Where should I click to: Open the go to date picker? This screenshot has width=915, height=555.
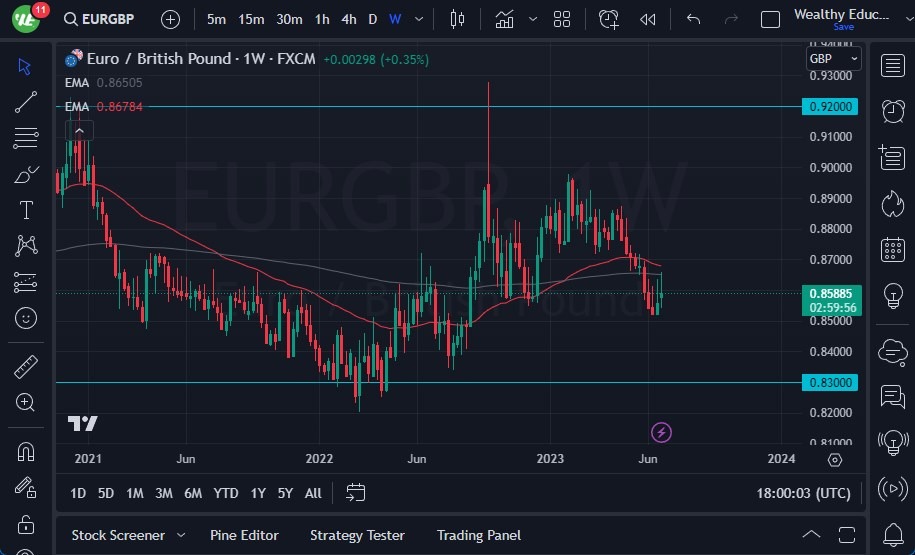coord(355,493)
